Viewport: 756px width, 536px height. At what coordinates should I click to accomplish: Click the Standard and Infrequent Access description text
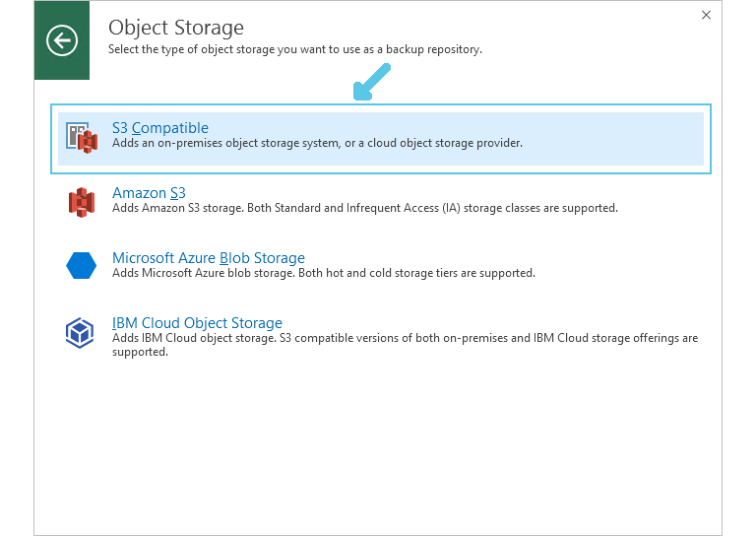pos(364,208)
